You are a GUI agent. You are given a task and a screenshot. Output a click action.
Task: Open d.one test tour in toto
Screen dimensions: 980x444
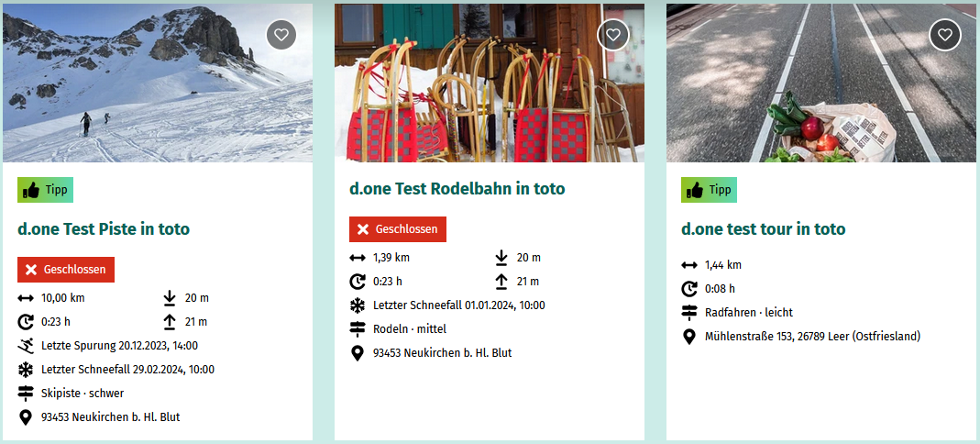click(763, 228)
